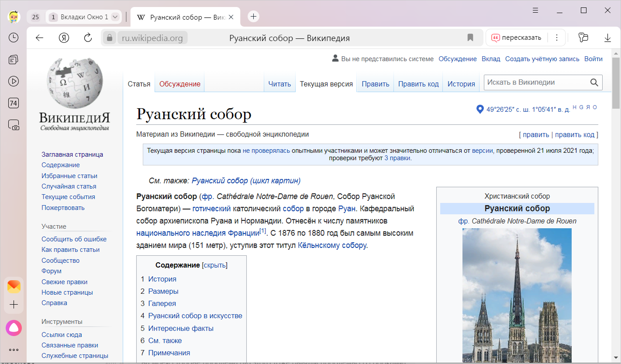Click the screenshot camera icon in sidebar

tap(14, 125)
